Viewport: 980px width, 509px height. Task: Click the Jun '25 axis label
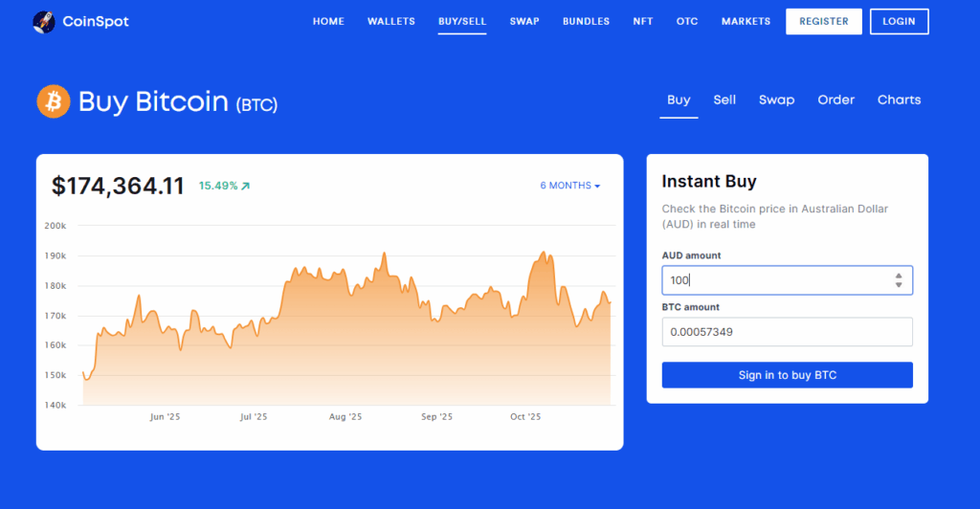tap(165, 416)
